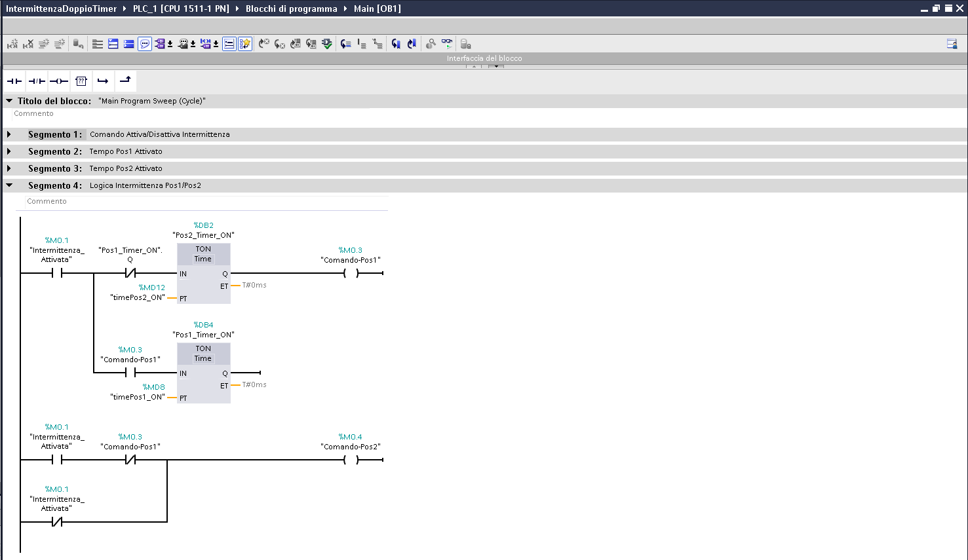
Task: Click the open branch favorites icon
Action: [x=103, y=81]
